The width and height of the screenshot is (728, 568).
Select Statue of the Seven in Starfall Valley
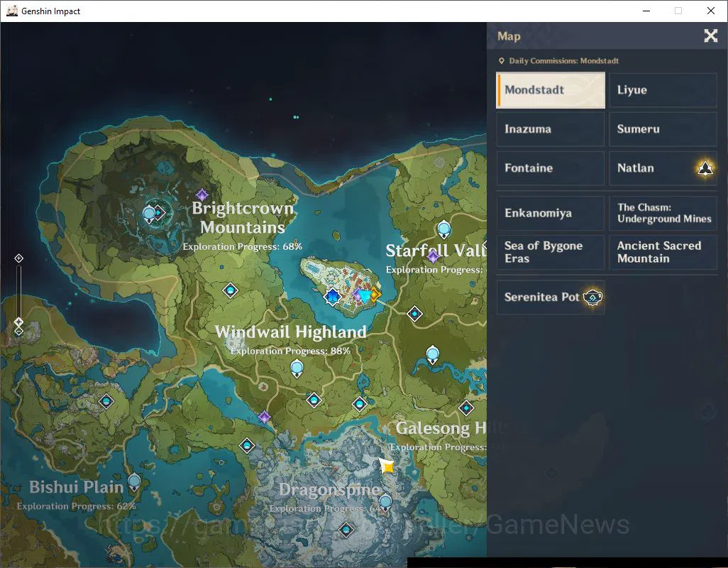click(444, 230)
